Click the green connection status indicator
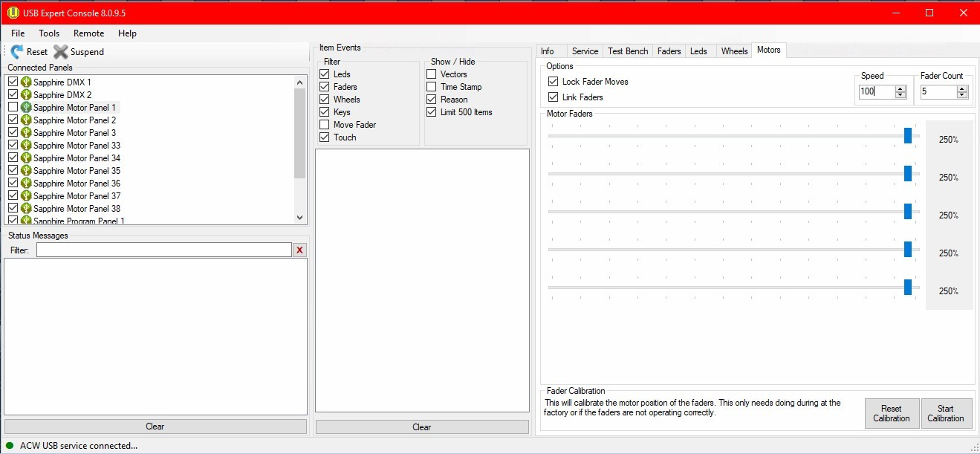Image resolution: width=980 pixels, height=454 pixels. click(10, 446)
